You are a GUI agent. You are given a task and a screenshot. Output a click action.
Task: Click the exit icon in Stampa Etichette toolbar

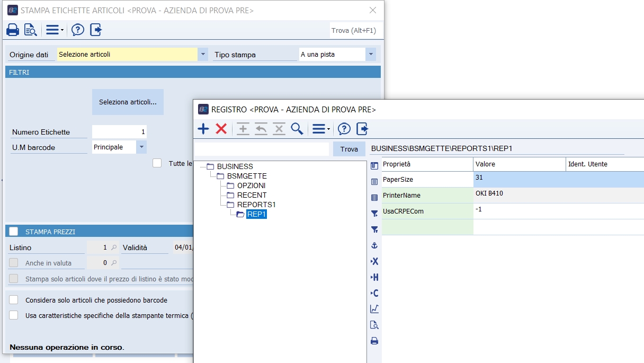pyautogui.click(x=95, y=30)
